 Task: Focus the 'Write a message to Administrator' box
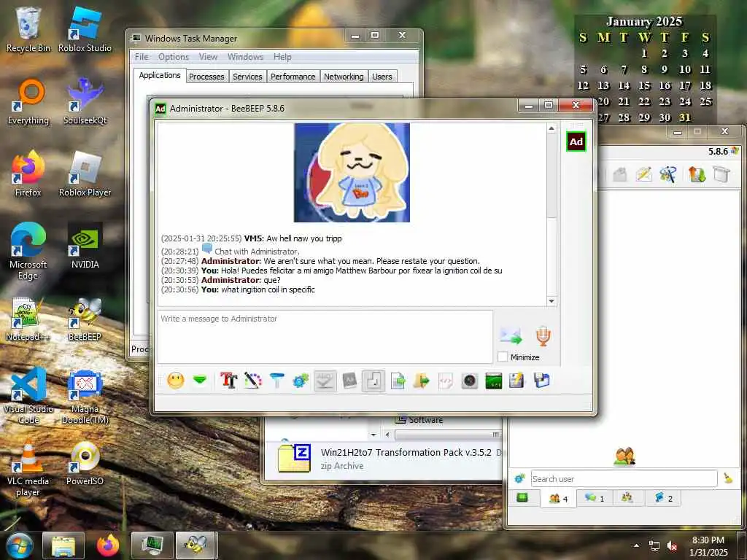click(x=325, y=337)
